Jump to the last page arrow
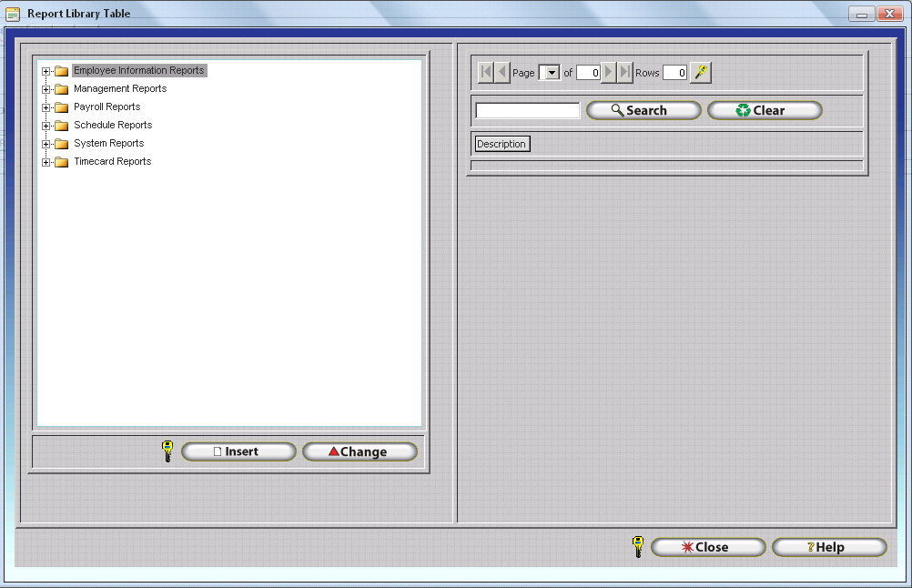The height and width of the screenshot is (588, 912). coord(624,73)
